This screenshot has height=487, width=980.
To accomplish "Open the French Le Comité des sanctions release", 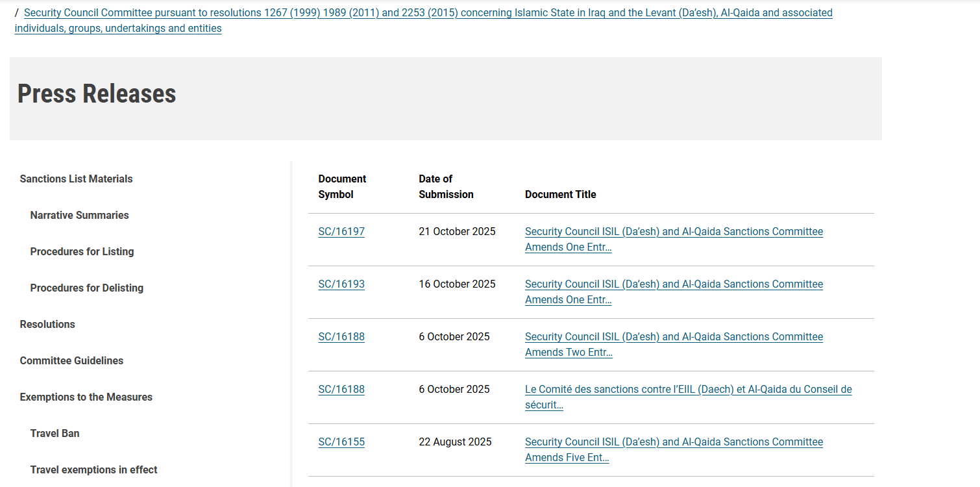I will [688, 390].
